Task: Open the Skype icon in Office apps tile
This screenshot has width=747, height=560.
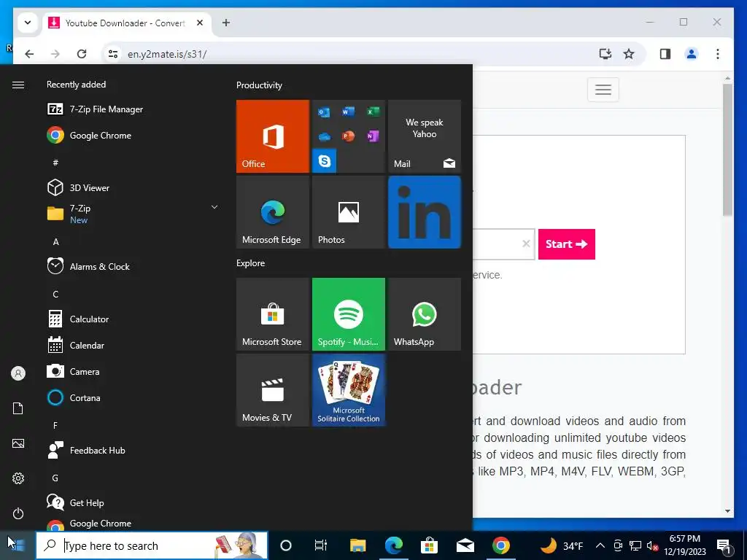Action: pos(325,161)
